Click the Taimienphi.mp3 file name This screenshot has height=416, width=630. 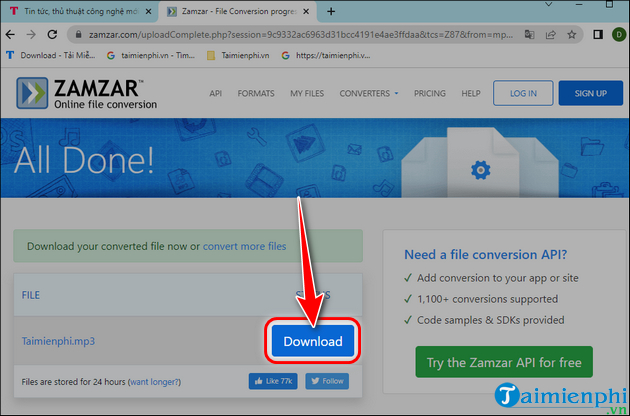tap(58, 341)
